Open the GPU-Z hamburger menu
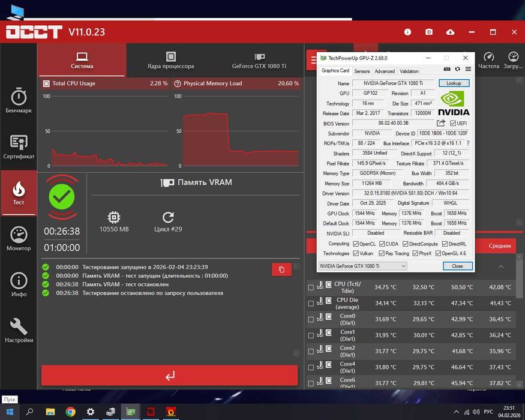 point(468,69)
